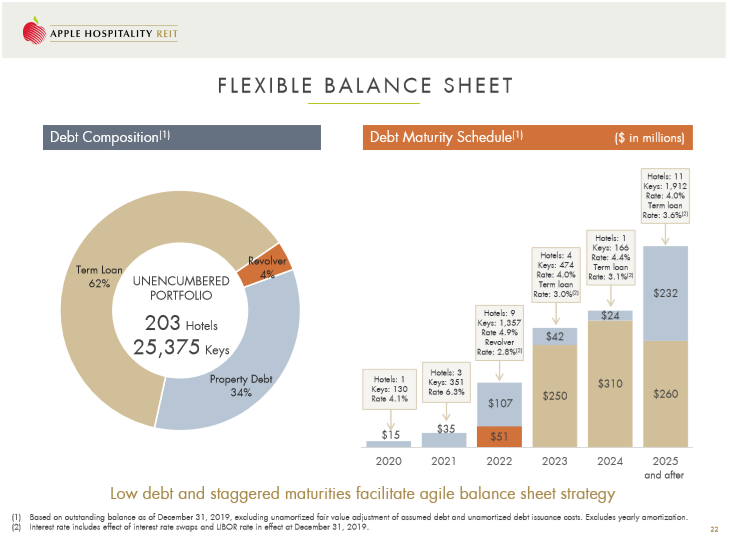The height and width of the screenshot is (541, 731).
Task: Click the page number 22
Action: [713, 529]
